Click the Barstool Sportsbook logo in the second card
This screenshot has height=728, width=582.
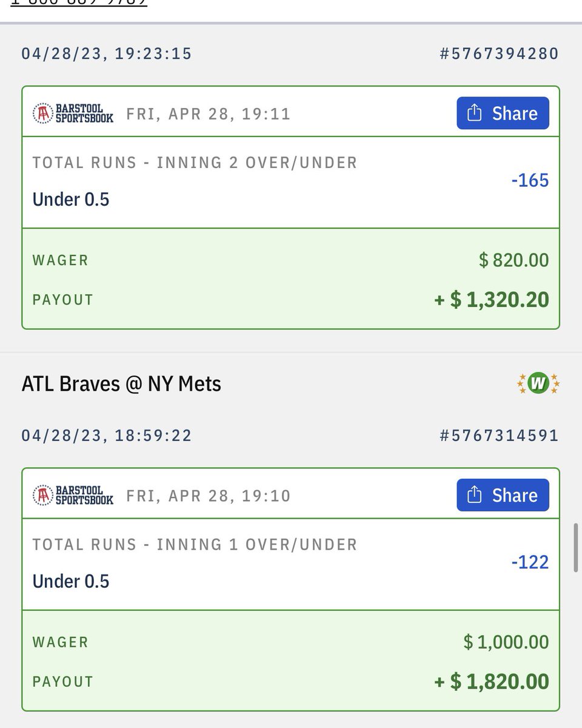point(73,495)
